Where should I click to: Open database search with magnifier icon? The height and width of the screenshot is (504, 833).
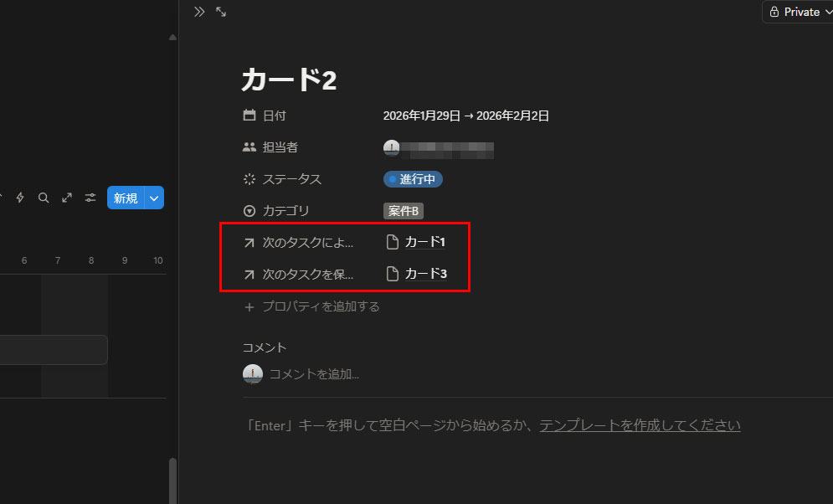44,198
